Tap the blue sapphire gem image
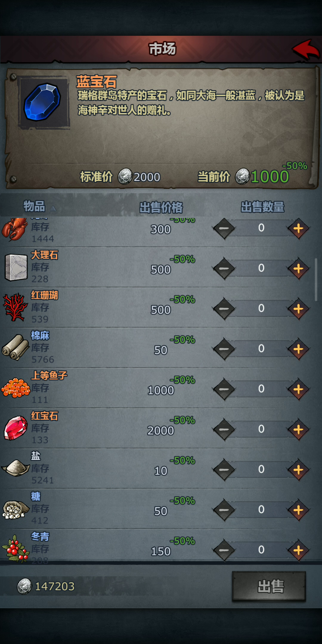The height and width of the screenshot is (644, 322). click(43, 102)
